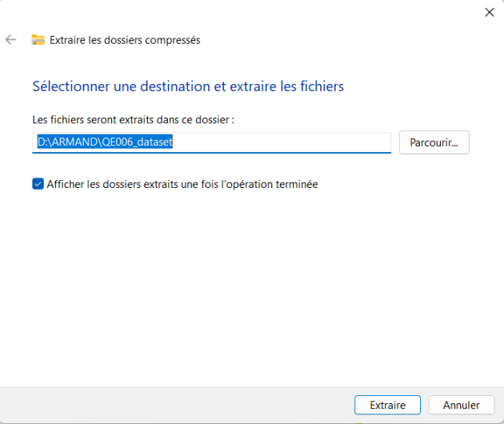This screenshot has height=424, width=504.
Task: Click the 'Afficher les dossiers extraits' label text
Action: (x=182, y=184)
